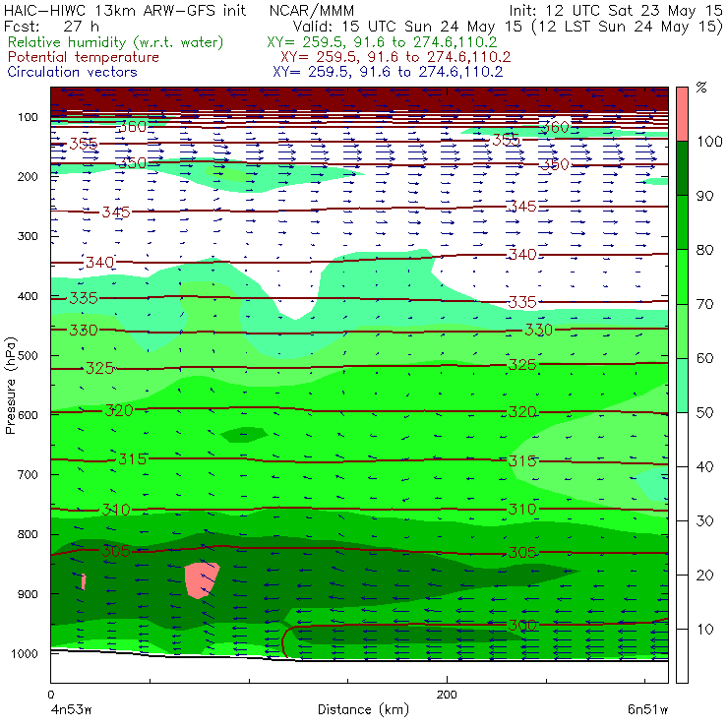This screenshot has width=728, height=728.
Task: Select the red 'Potential temperature' legend label
Action: click(x=84, y=57)
